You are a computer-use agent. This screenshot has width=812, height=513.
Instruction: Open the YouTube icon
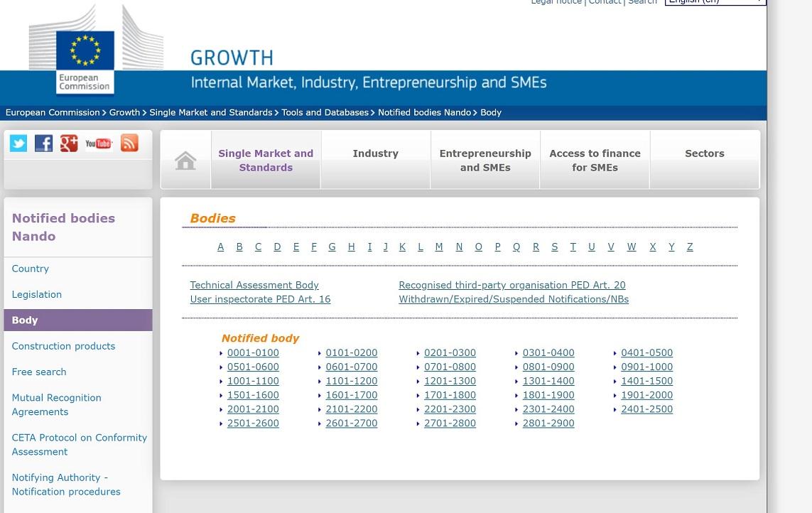[x=99, y=144]
